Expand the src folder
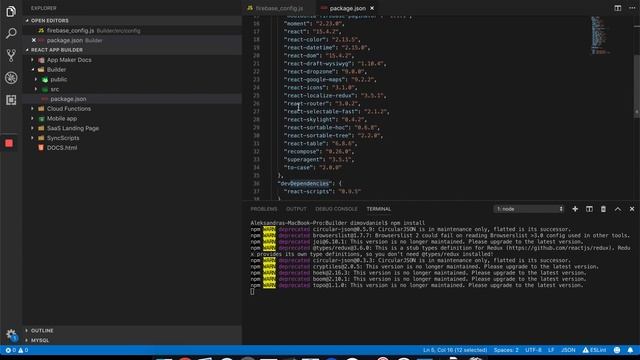This screenshot has width=640, height=360. coord(55,89)
